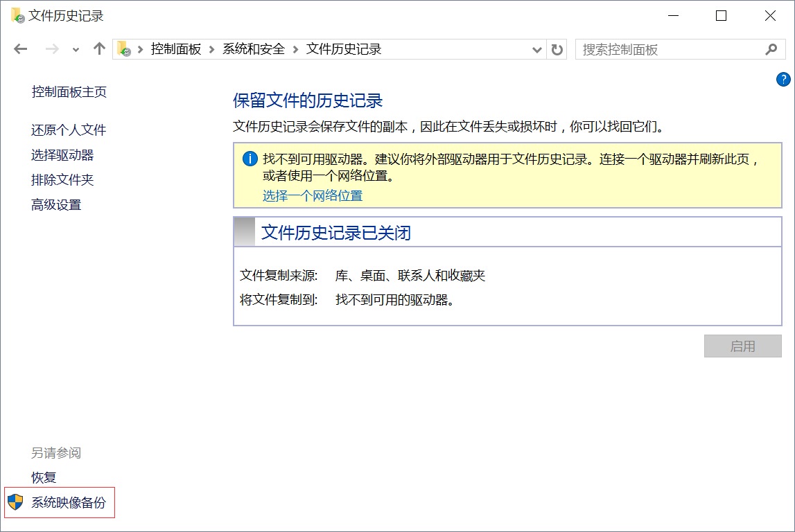Refresh the page using the refresh icon
Viewport: 795px width, 532px height.
[x=557, y=48]
